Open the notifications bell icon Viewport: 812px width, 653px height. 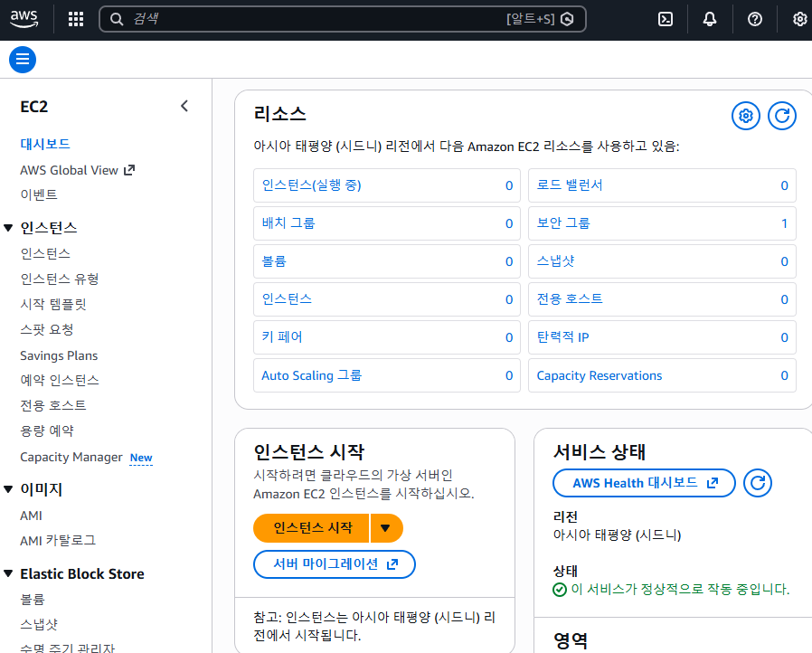pos(710,19)
